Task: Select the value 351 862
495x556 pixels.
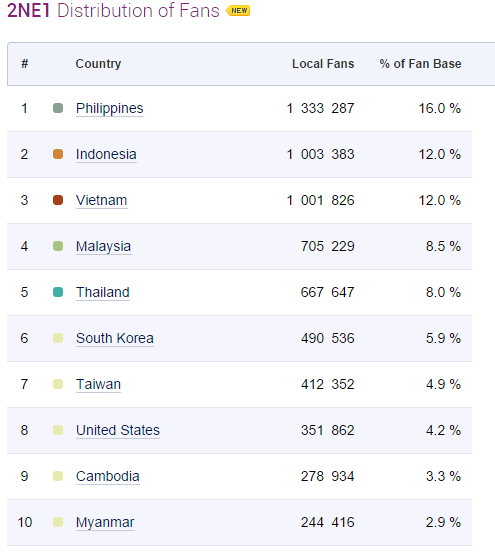Action: point(328,430)
